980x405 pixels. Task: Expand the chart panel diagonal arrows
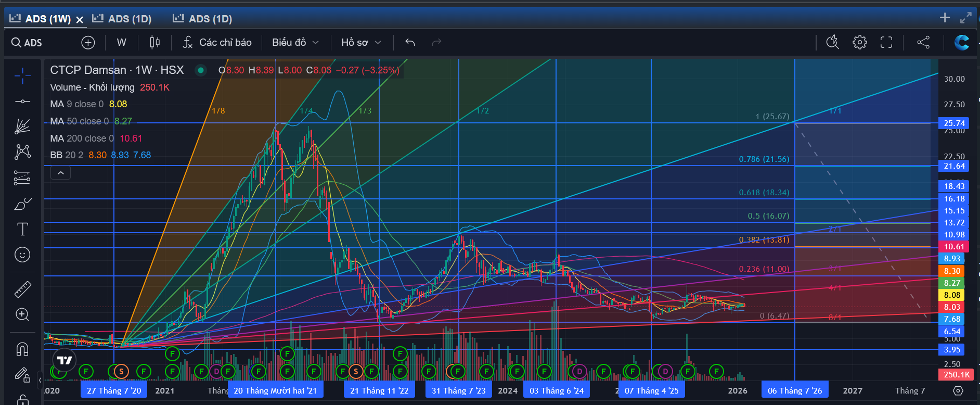coord(966,18)
